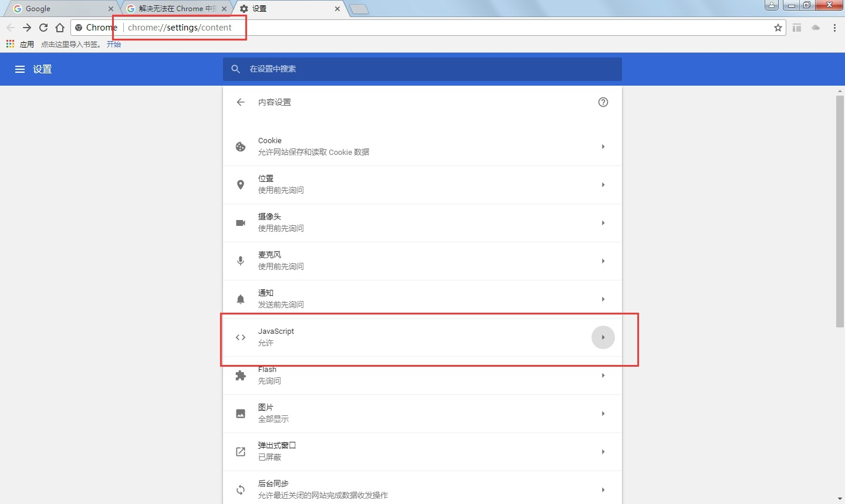Click the 允许网站保存和读取 Cookie 数据 description
The width and height of the screenshot is (845, 504).
(314, 153)
